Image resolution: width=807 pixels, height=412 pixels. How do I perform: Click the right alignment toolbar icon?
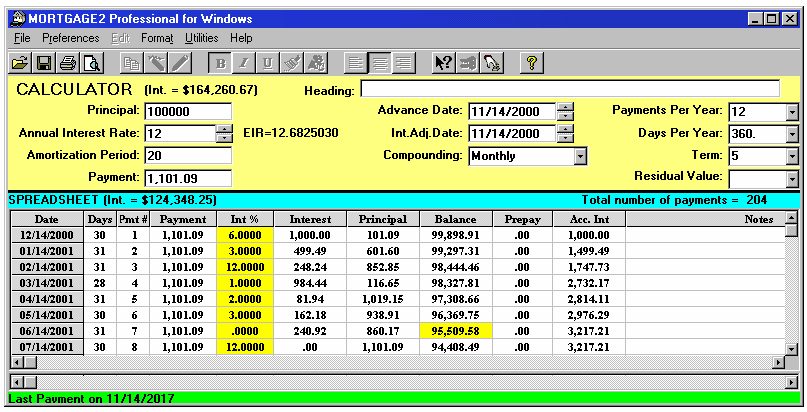(404, 63)
